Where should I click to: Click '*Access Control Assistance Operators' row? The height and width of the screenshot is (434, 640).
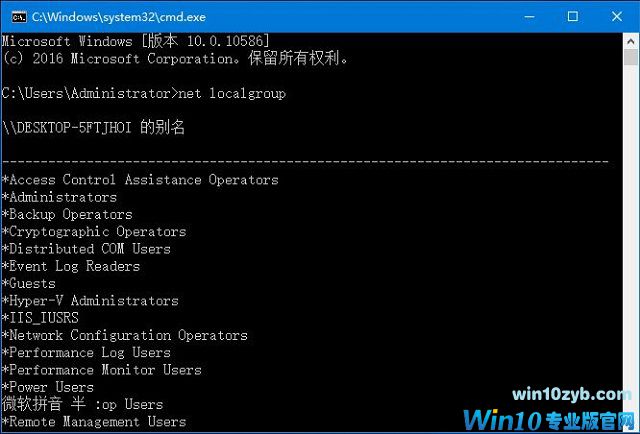click(x=140, y=180)
